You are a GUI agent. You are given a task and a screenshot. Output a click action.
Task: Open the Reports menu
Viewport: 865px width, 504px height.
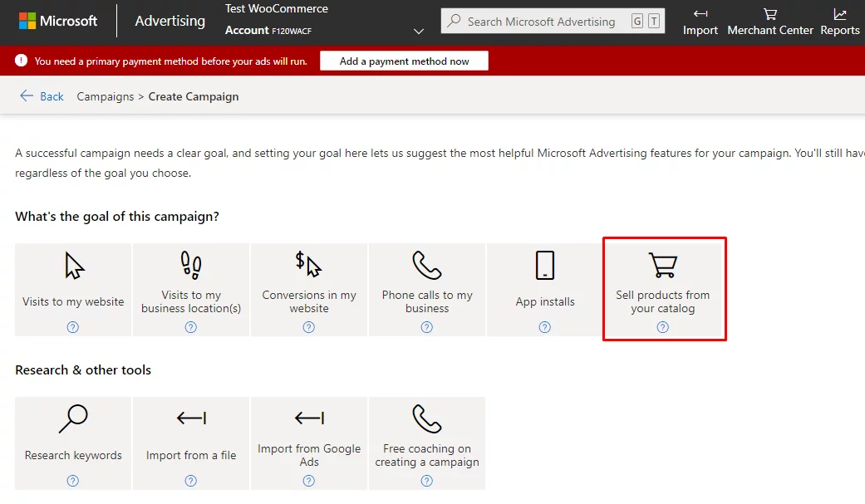pos(839,22)
